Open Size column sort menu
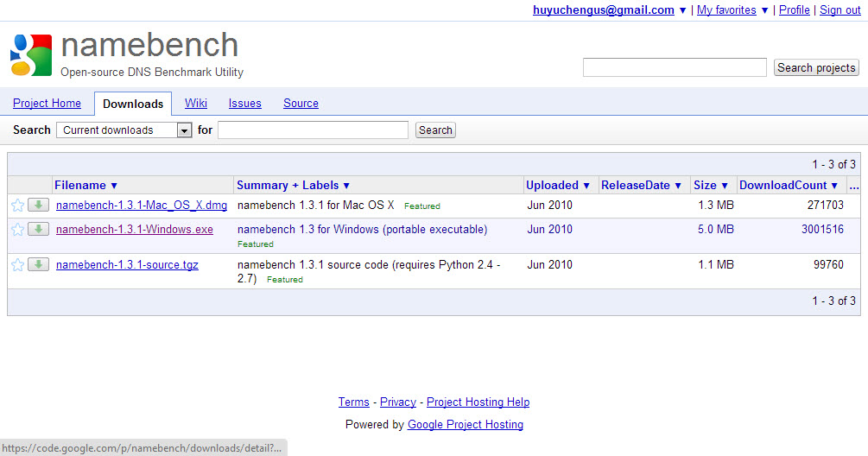The image size is (868, 456). click(711, 186)
